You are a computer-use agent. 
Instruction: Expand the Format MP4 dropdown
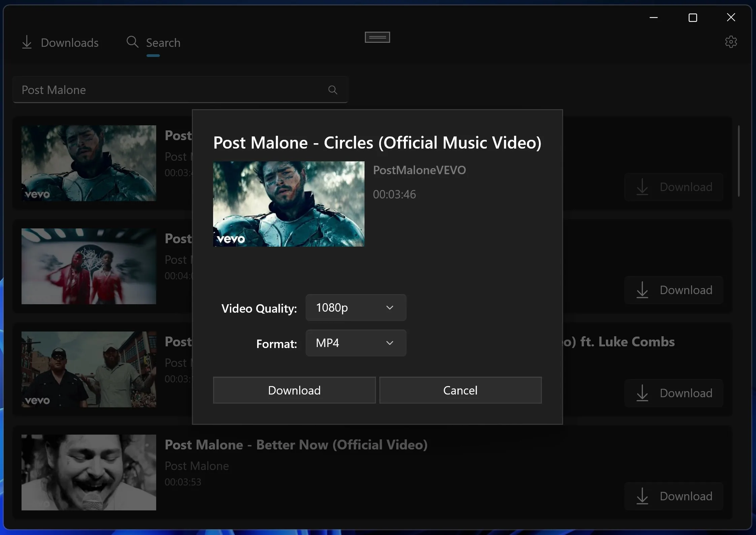tap(356, 343)
